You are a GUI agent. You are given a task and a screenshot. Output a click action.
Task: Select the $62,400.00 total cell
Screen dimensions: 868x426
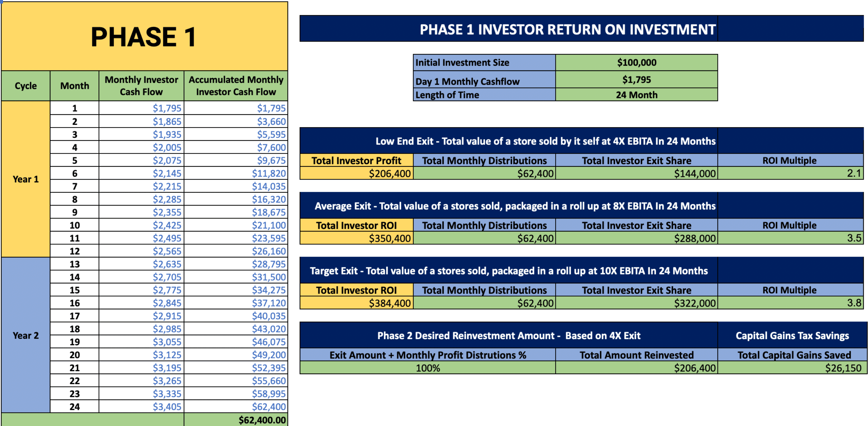236,420
